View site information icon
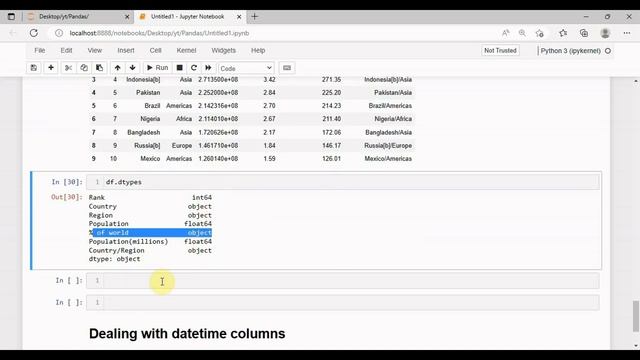640x360 pixels. pyautogui.click(x=59, y=33)
